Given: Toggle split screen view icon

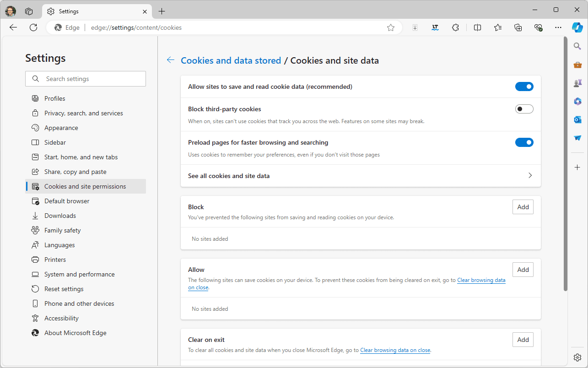Looking at the screenshot, I should (477, 27).
